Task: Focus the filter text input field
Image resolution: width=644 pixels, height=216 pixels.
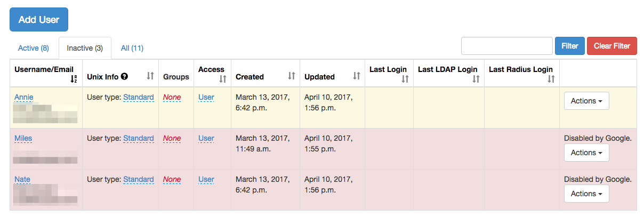Action: (x=507, y=46)
